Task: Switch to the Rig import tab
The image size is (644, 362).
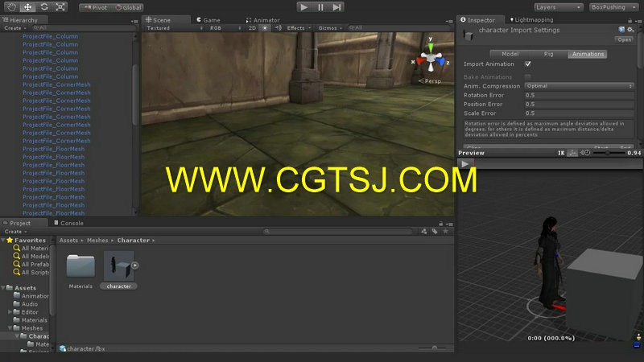Action: pos(548,54)
